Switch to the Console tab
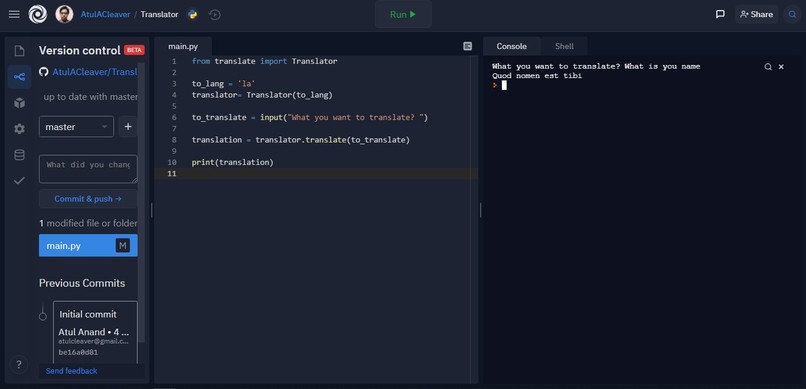The height and width of the screenshot is (389, 806). click(x=511, y=46)
